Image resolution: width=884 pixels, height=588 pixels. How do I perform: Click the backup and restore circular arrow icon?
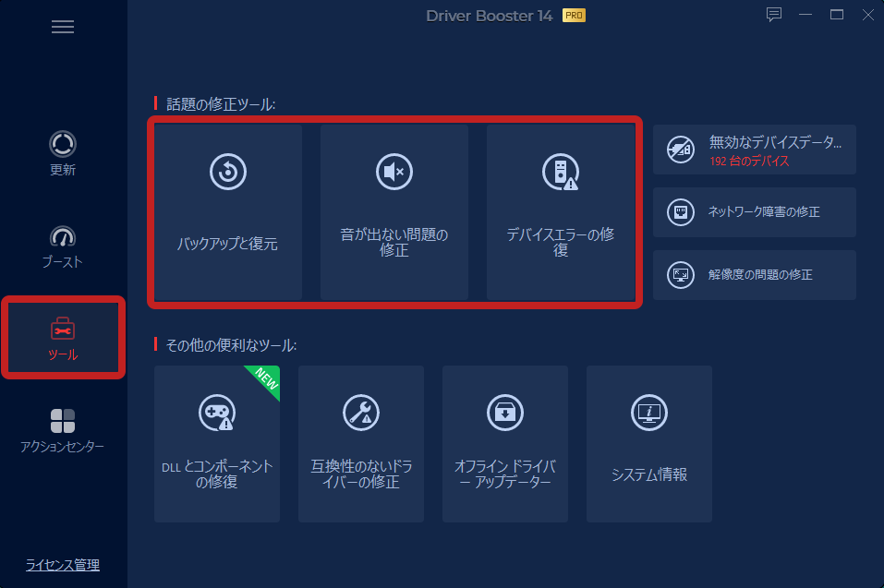tap(228, 172)
